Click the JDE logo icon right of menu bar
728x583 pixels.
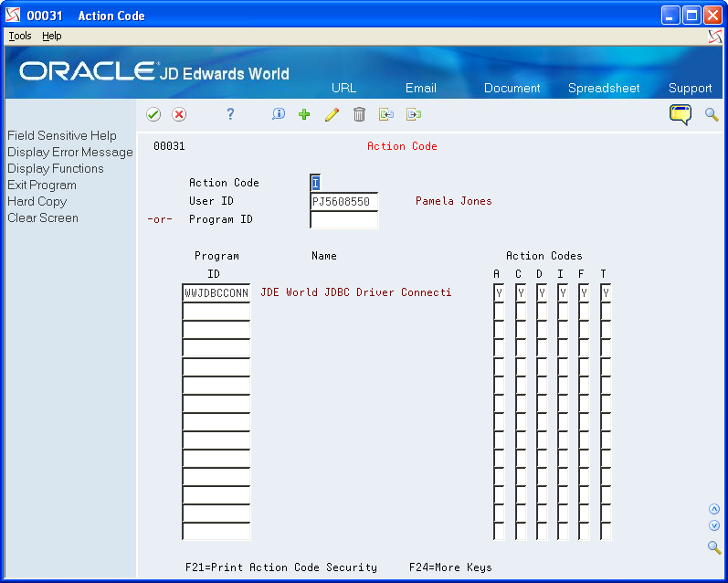pyautogui.click(x=715, y=37)
